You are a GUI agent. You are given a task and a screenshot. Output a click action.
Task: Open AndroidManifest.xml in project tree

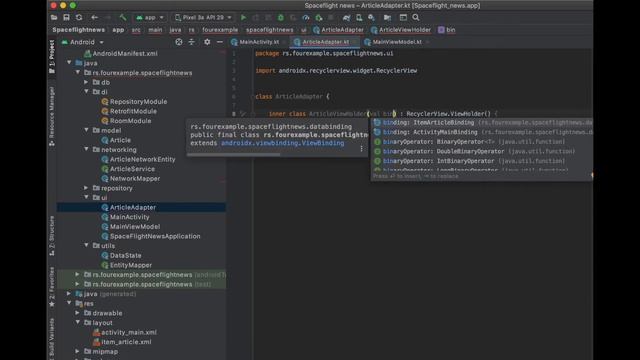click(x=121, y=53)
